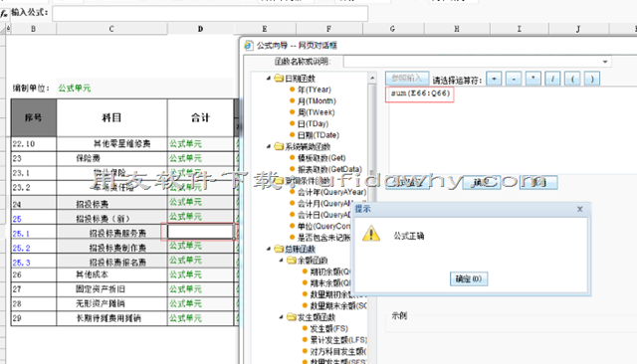Close the 提示 alert dialog
637x364 pixels.
[x=579, y=209]
